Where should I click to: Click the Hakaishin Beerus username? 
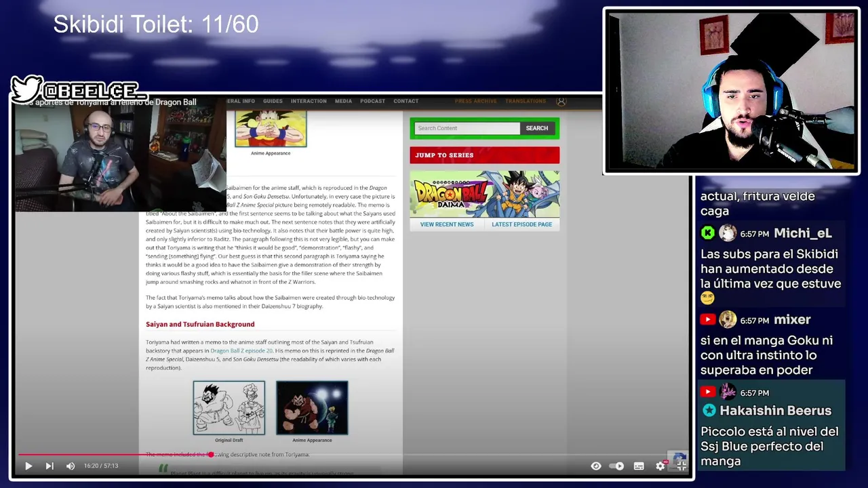775,411
